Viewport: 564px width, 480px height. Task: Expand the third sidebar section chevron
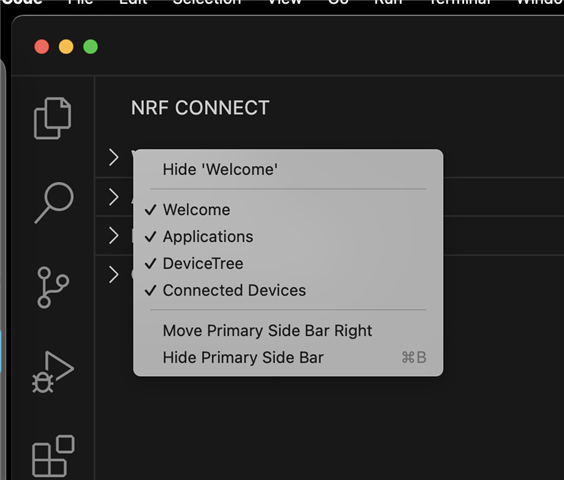tap(114, 236)
